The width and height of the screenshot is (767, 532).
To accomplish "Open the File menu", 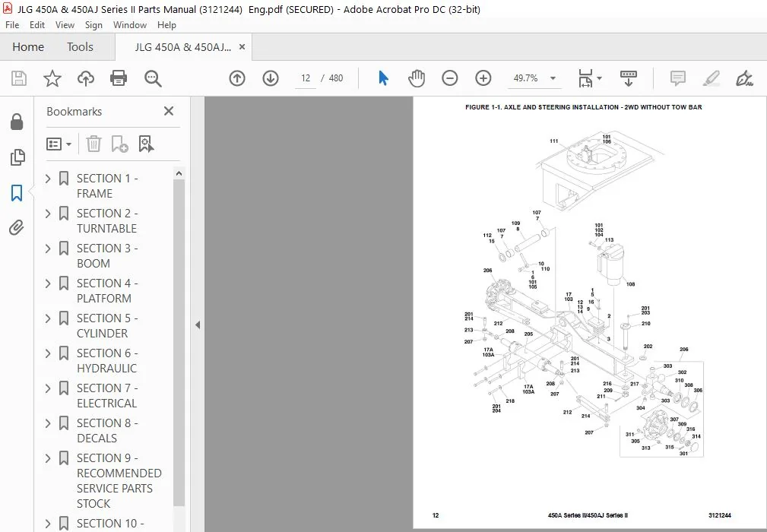I will (11, 25).
